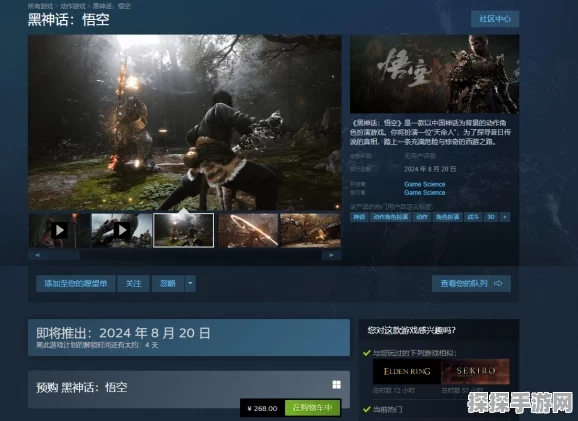Click the 黑神话：悟空 breadcrumb link
The image size is (578, 421).
click(x=112, y=6)
